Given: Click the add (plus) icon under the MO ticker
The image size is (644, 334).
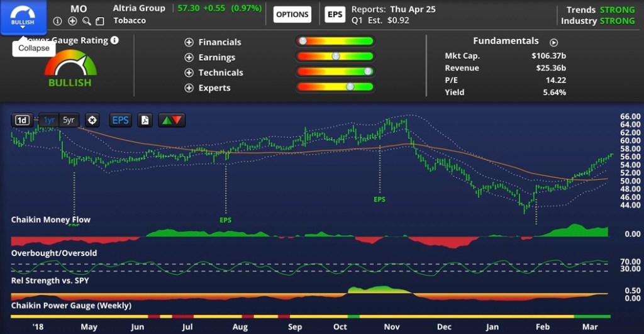Looking at the screenshot, I should pyautogui.click(x=72, y=21).
